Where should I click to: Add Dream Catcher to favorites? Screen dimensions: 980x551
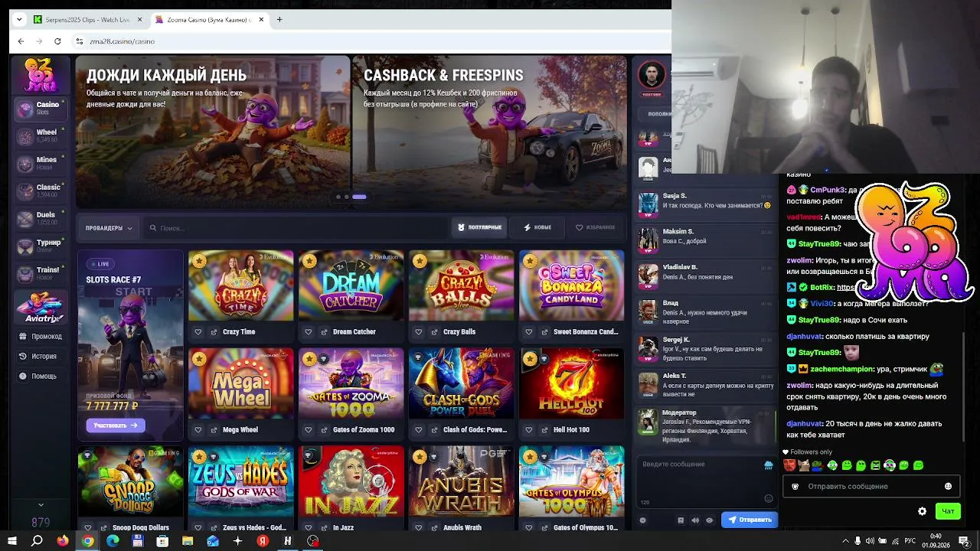309,332
